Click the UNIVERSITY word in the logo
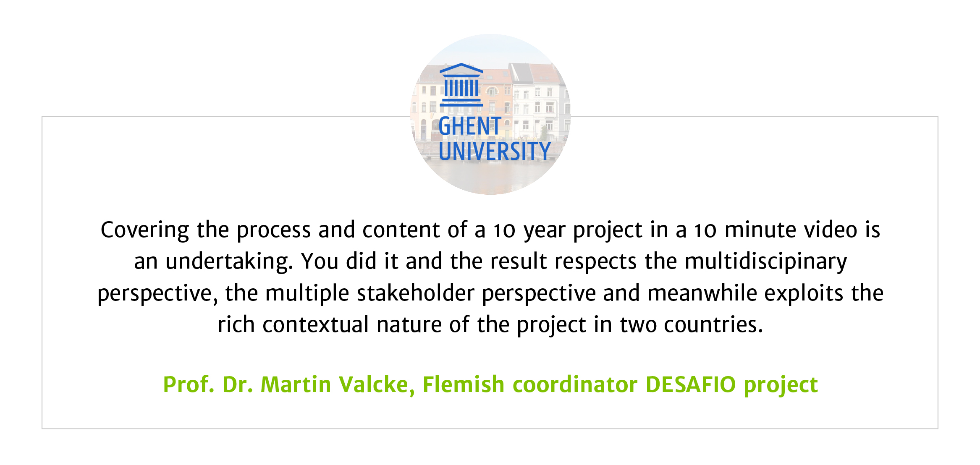 coord(495,151)
